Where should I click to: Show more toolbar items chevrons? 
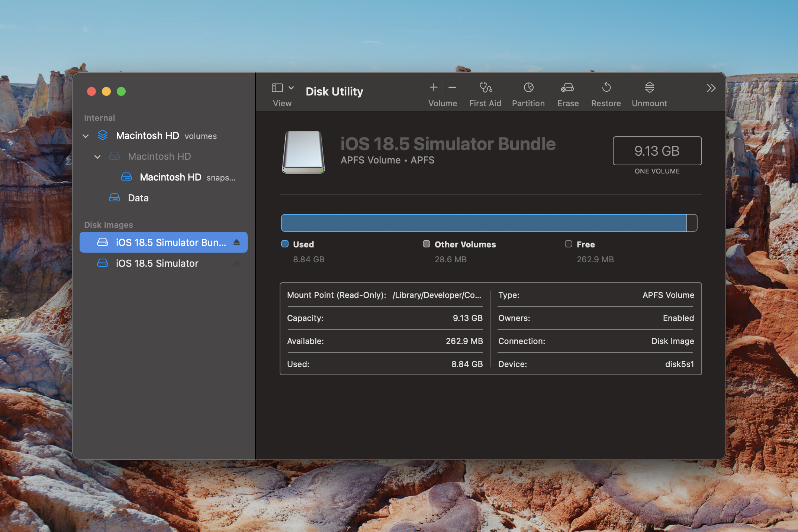711,88
